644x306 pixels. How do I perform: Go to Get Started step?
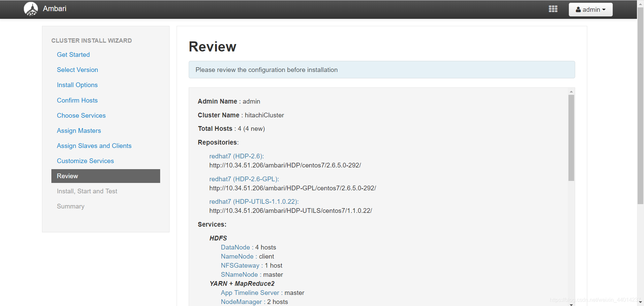pyautogui.click(x=73, y=54)
